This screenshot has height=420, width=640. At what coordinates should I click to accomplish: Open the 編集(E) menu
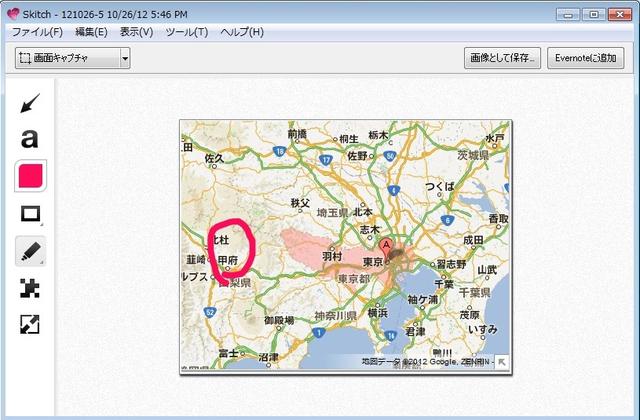[x=90, y=32]
